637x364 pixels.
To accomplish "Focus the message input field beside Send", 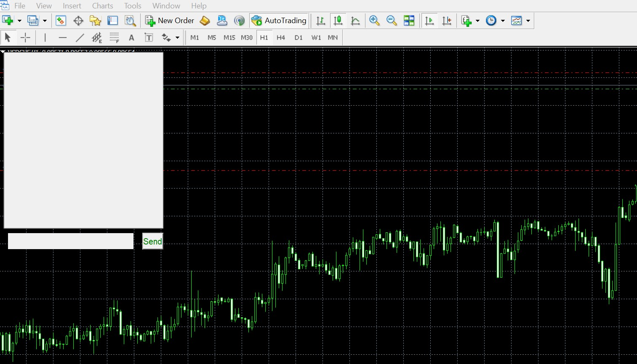I will [x=71, y=241].
